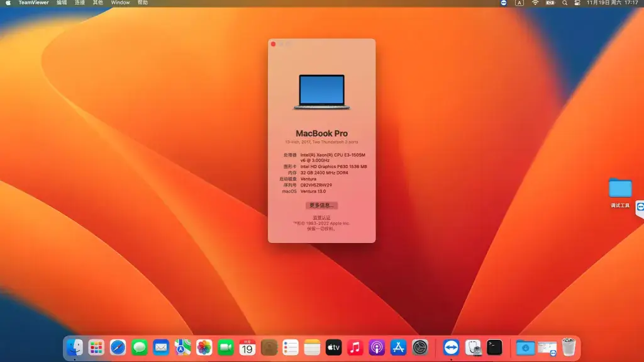Open Maps from the dock
Viewport: 644px width, 362px height.
182,348
